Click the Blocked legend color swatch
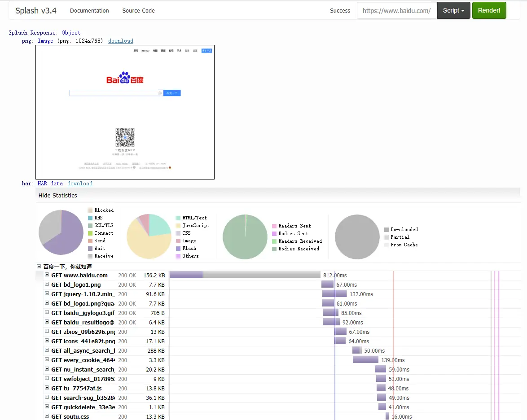527x420 pixels. click(x=90, y=210)
